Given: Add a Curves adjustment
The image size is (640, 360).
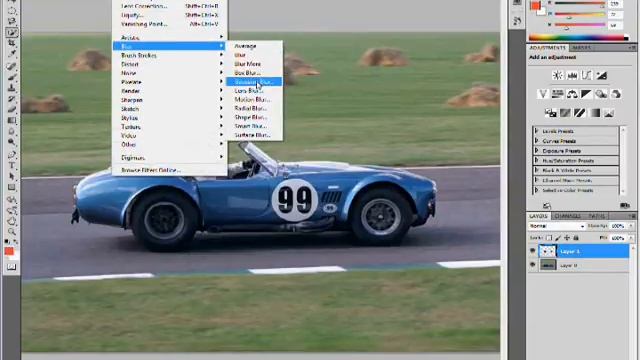Looking at the screenshot, I should tap(586, 75).
